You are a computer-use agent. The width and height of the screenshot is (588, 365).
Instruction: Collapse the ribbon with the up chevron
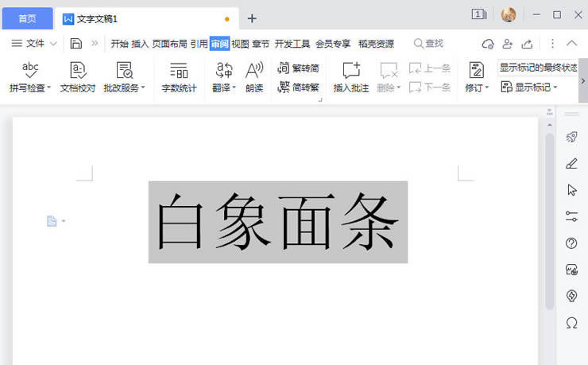572,44
